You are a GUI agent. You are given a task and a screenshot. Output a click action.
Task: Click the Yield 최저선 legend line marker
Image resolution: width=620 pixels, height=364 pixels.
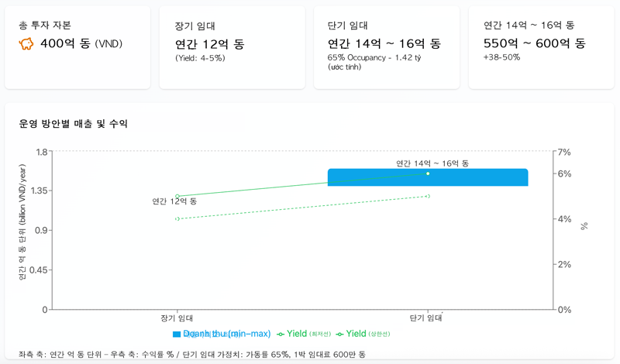[x=281, y=334]
